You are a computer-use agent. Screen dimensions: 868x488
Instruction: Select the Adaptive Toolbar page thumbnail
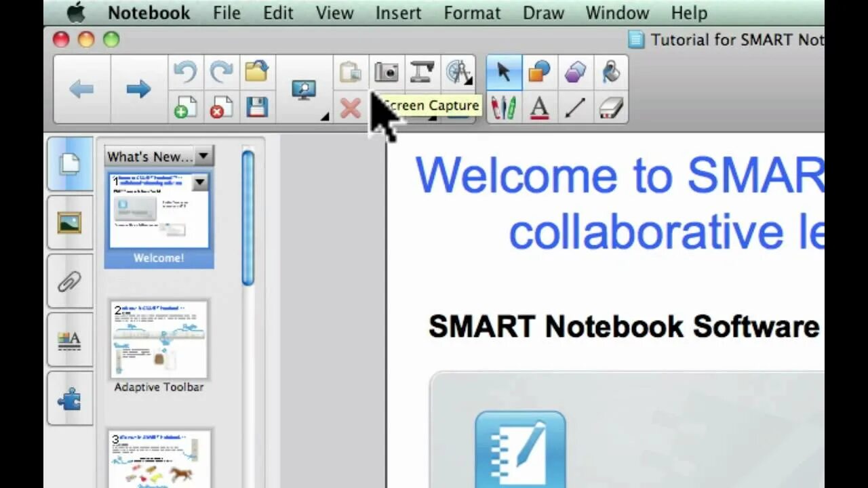click(159, 339)
